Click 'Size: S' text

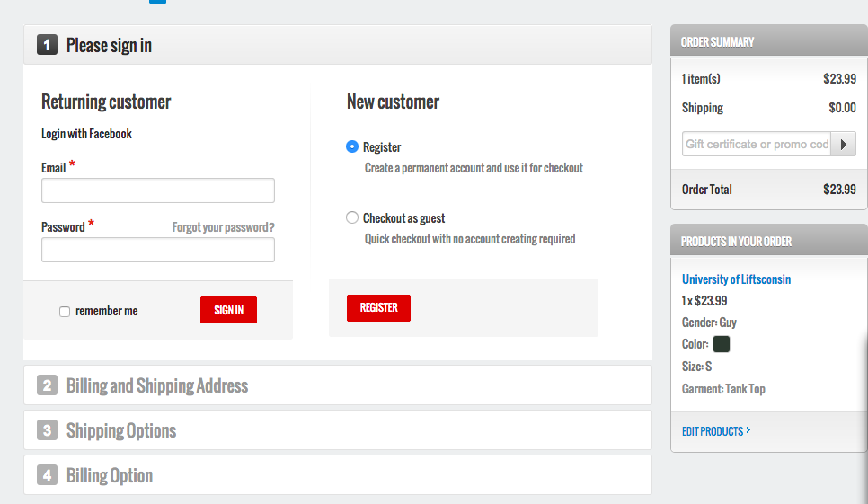[696, 367]
